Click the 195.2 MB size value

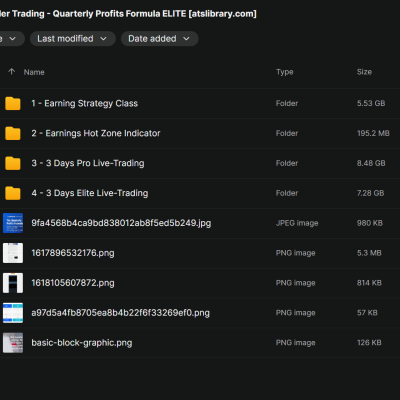(373, 133)
